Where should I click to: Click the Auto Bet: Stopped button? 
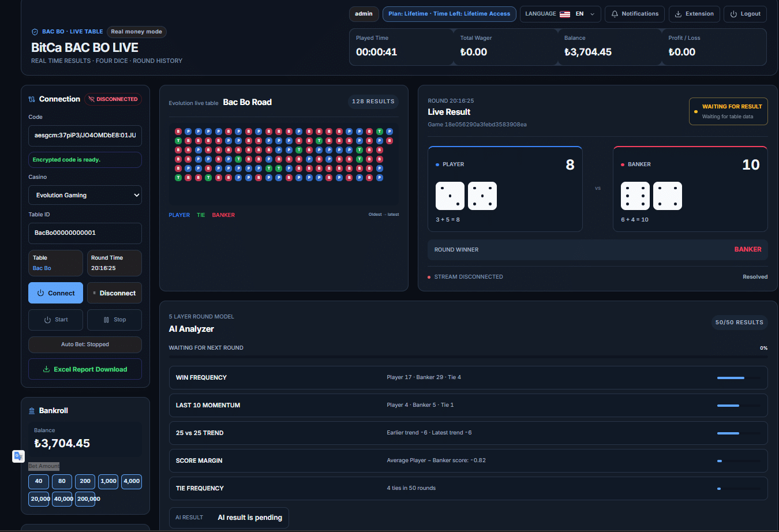[x=85, y=344]
